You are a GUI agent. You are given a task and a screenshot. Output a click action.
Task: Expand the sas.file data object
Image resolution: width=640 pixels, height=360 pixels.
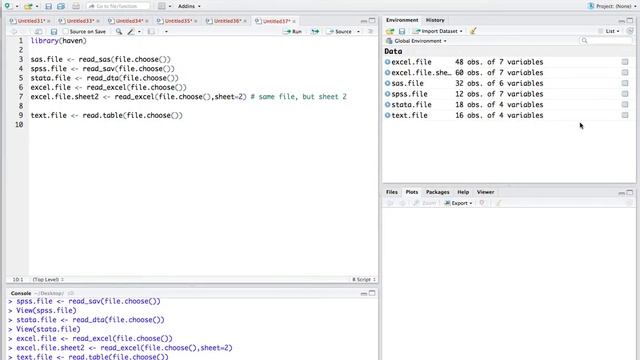pos(387,83)
